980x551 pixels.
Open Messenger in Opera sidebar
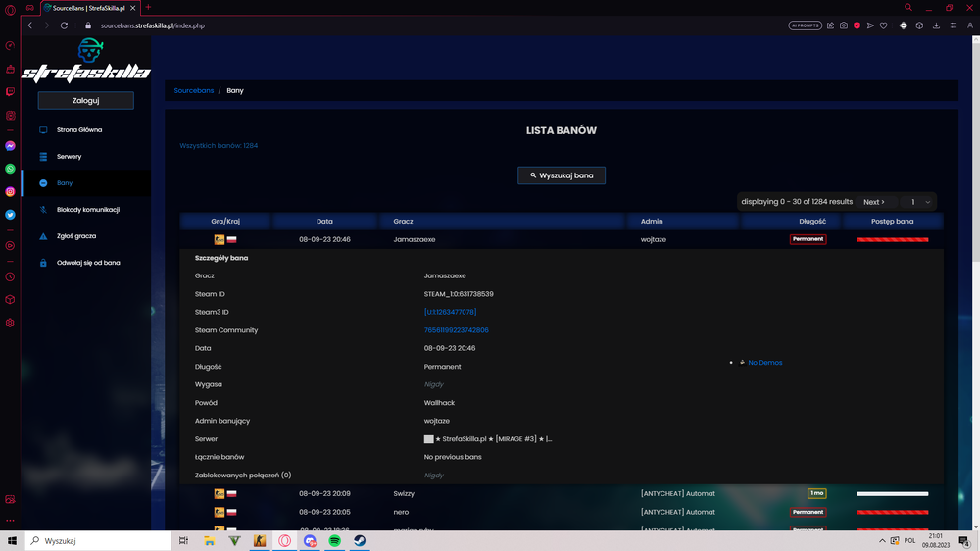click(10, 146)
